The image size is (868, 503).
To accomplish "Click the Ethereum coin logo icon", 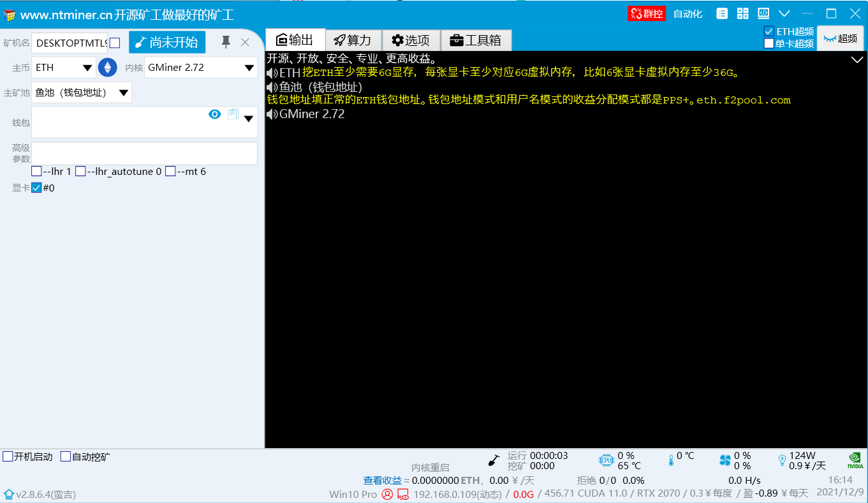I will [107, 67].
